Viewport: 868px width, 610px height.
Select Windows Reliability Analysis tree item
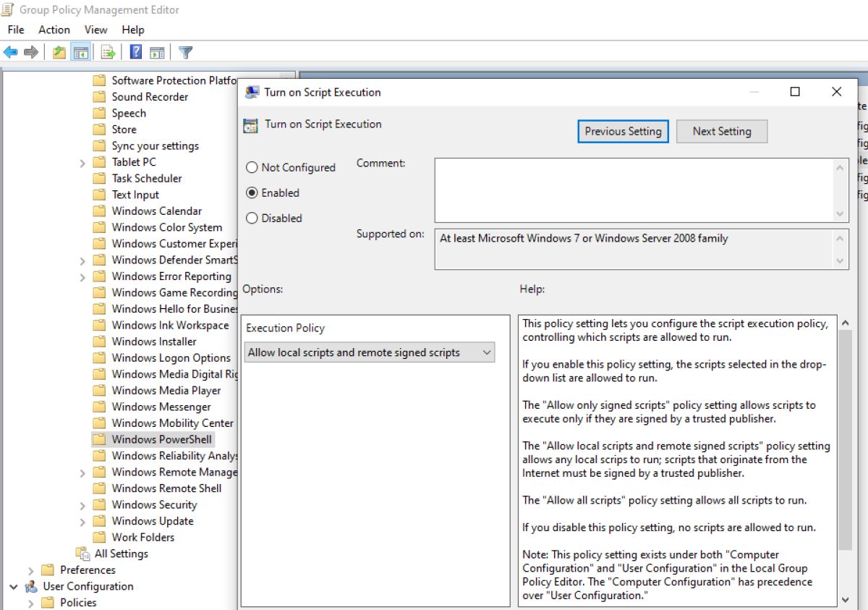pos(174,456)
